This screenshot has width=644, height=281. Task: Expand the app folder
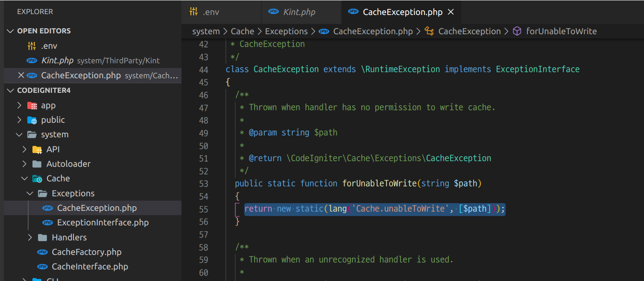coord(19,105)
